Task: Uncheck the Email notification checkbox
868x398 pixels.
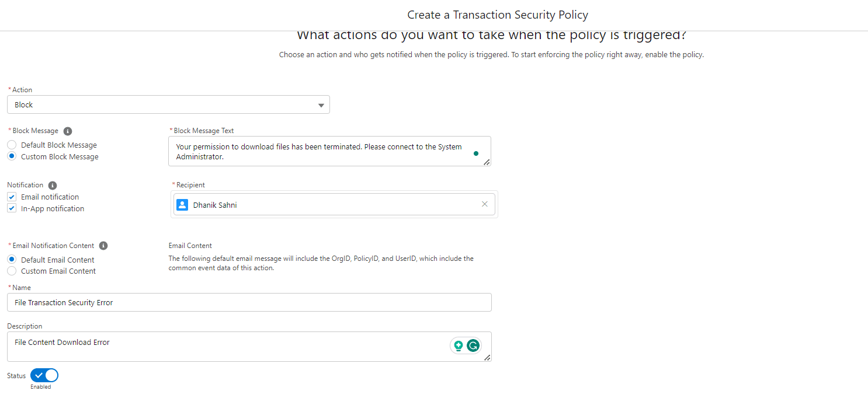Action: click(x=12, y=197)
